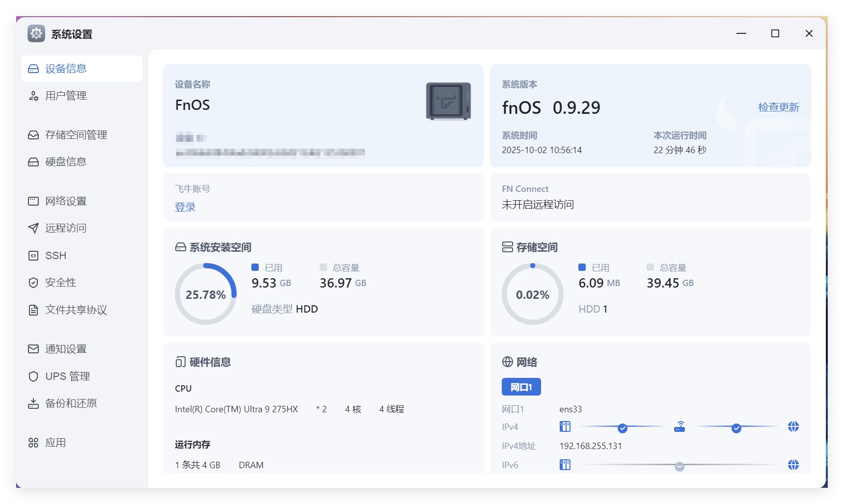The width and height of the screenshot is (844, 504).
Task: Click the UPS management icon
Action: (x=33, y=376)
